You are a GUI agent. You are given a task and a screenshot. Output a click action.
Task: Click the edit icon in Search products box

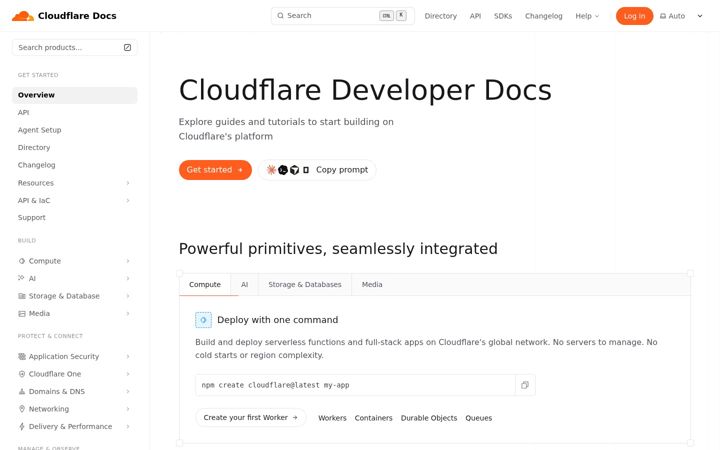[x=127, y=47]
